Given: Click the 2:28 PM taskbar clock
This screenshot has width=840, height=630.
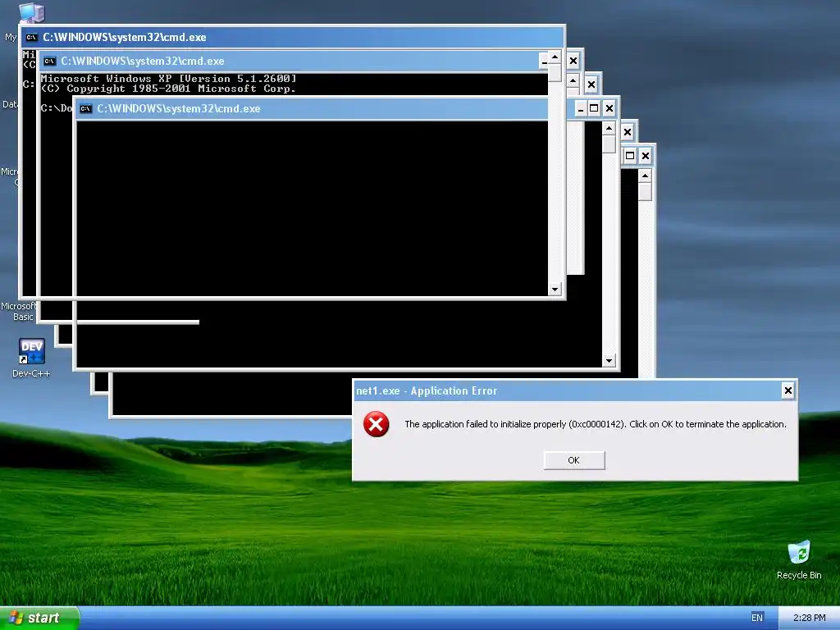Looking at the screenshot, I should coord(809,618).
